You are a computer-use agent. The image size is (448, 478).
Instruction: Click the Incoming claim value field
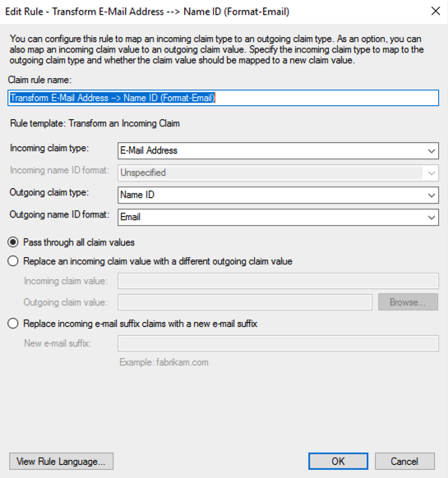(278, 281)
